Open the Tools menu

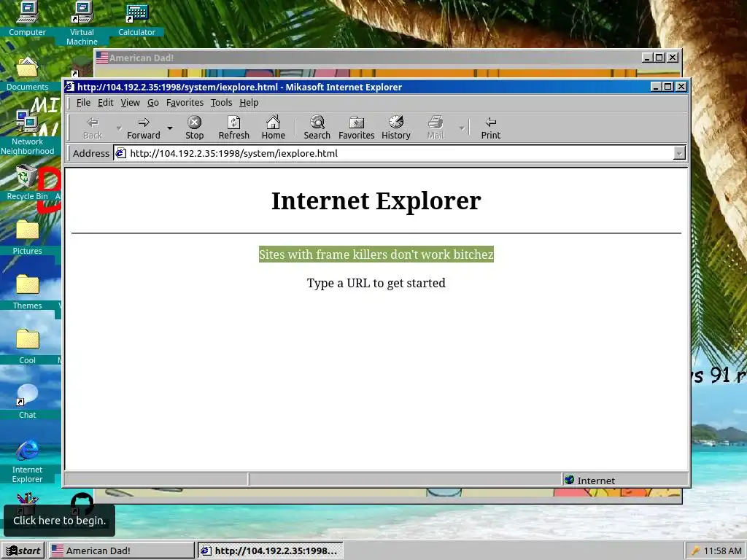222,102
